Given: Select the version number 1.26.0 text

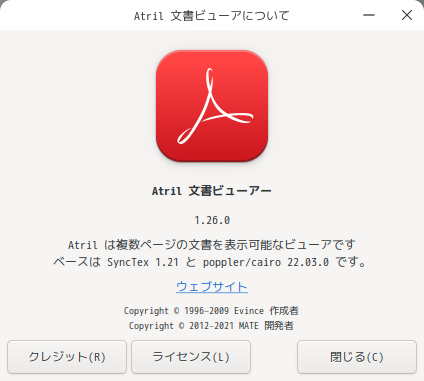Looking at the screenshot, I should pyautogui.click(x=212, y=220).
